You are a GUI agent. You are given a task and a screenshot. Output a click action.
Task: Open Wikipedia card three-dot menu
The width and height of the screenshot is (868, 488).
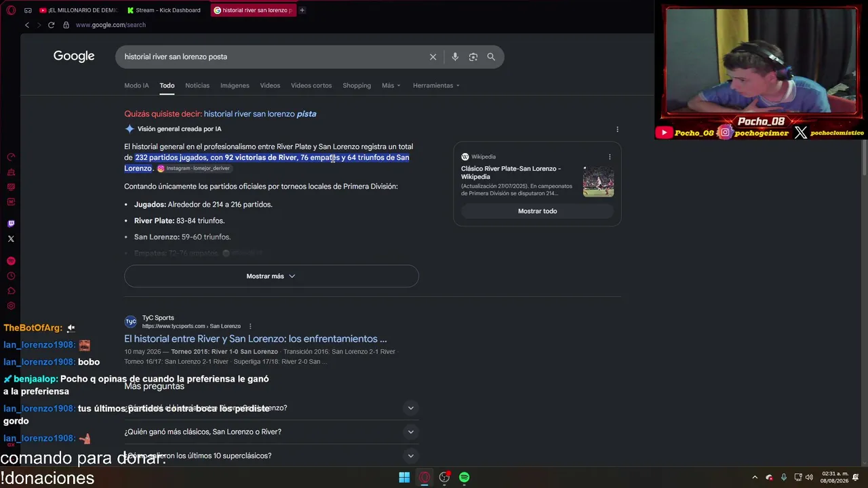[610, 157]
